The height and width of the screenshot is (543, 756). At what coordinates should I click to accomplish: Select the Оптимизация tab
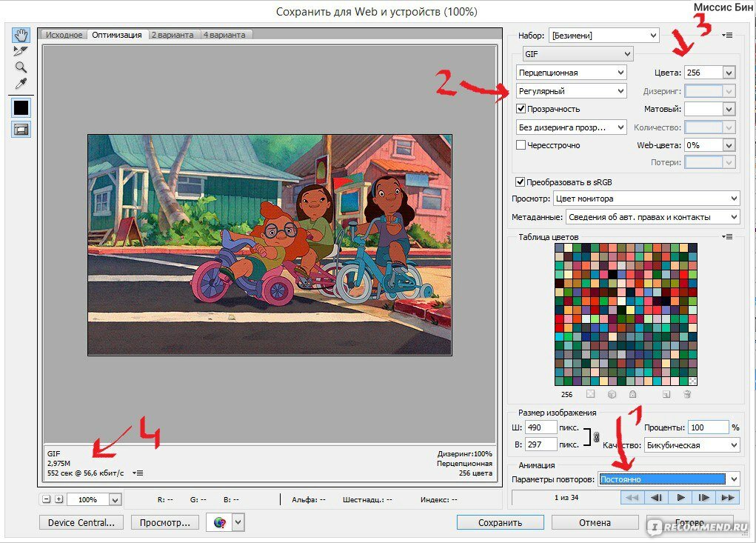(x=117, y=35)
